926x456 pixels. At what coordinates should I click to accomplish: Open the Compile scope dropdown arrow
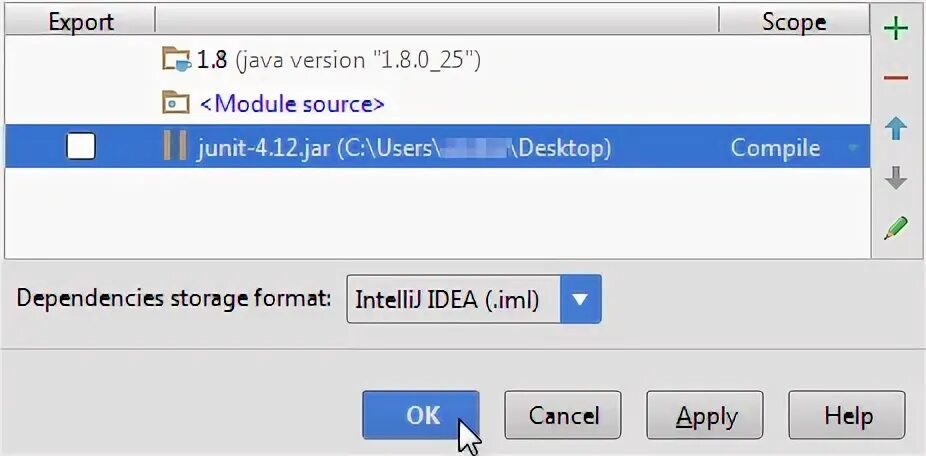click(x=852, y=148)
